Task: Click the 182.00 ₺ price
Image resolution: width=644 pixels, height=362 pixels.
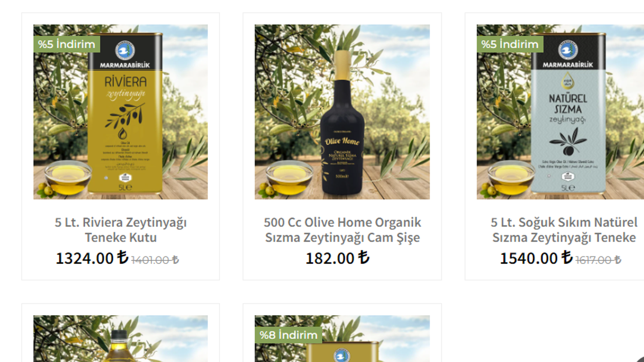Action: click(338, 258)
